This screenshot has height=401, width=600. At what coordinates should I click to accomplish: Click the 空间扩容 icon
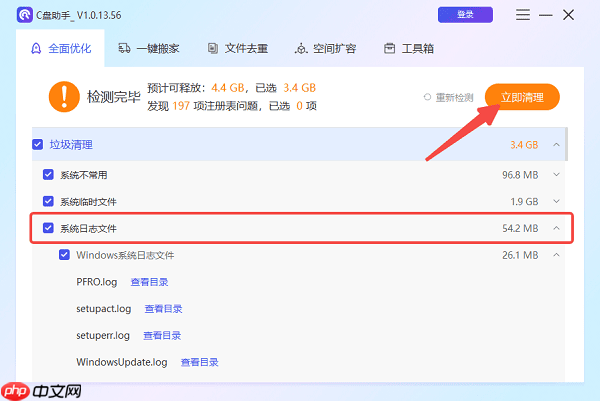point(301,49)
